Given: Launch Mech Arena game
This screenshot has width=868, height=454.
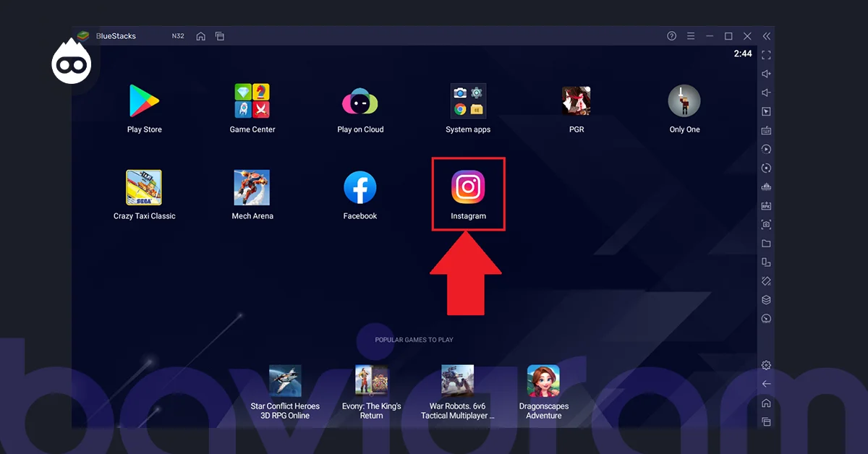Looking at the screenshot, I should (252, 188).
